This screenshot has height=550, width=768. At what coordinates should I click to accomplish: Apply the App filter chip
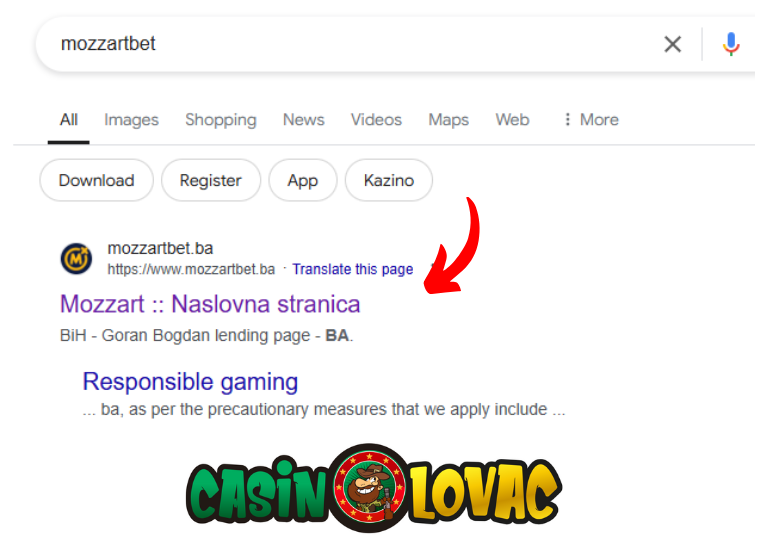click(303, 180)
